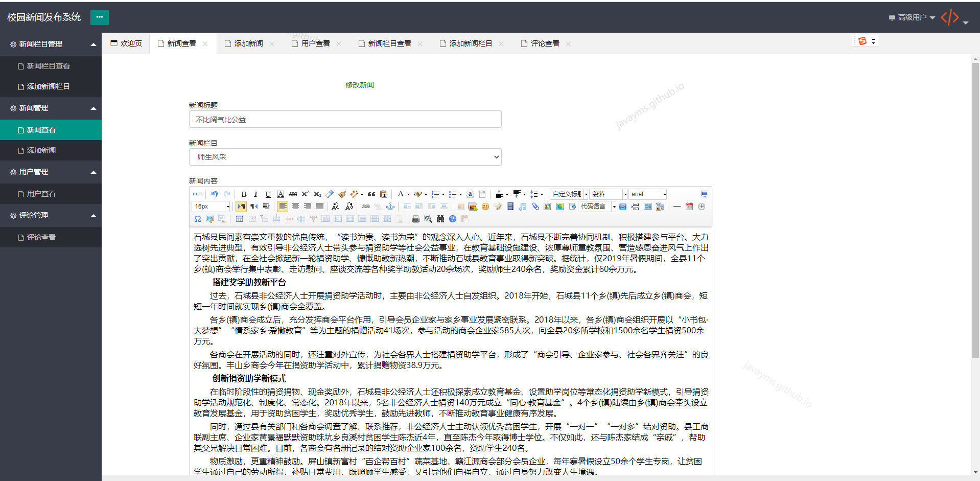Insert a blockquote

coord(371,194)
